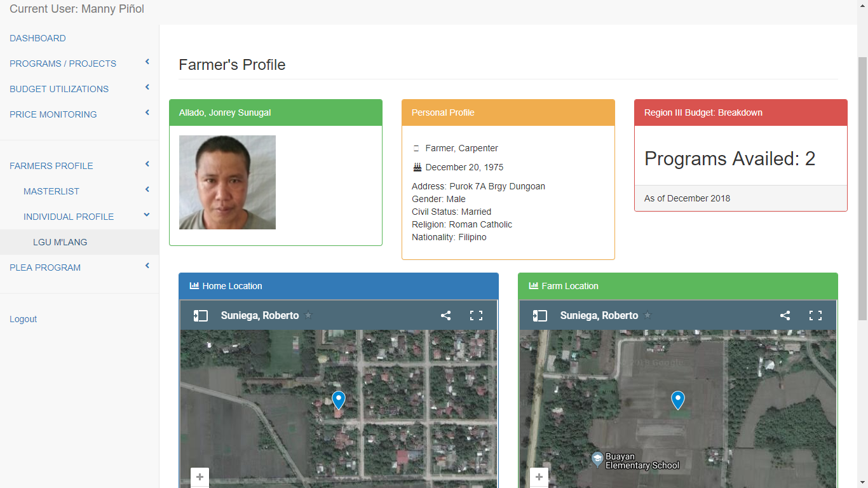Open Home Location map in fullscreen

[476, 316]
